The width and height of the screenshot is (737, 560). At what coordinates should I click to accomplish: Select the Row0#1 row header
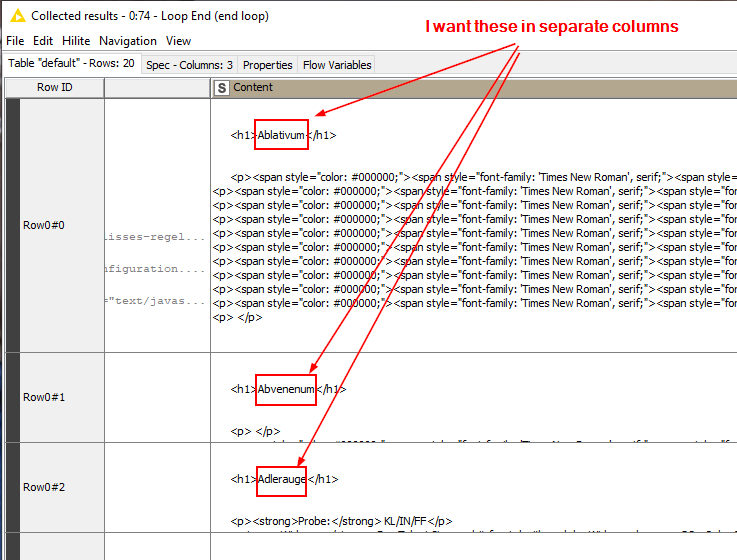pyautogui.click(x=44, y=397)
